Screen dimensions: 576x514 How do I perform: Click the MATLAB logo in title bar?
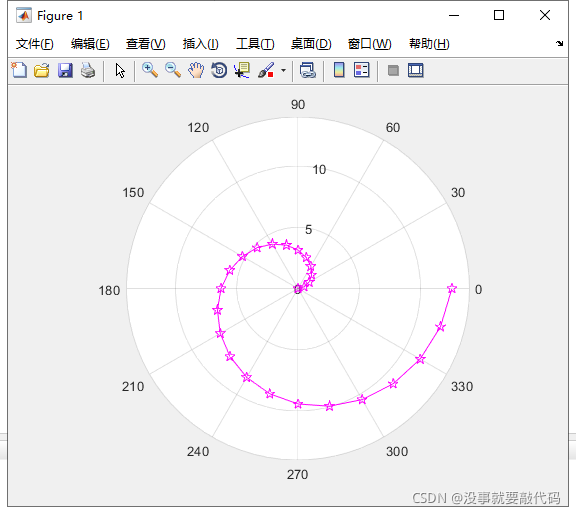24,15
